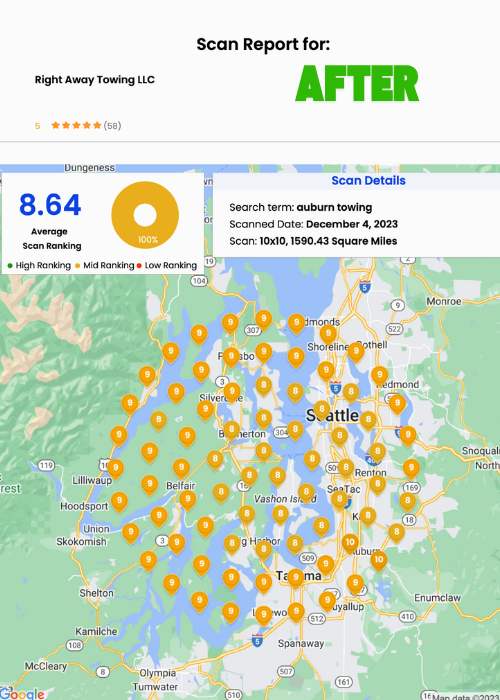
Task: Click the green AFTER heading
Action: 357,83
